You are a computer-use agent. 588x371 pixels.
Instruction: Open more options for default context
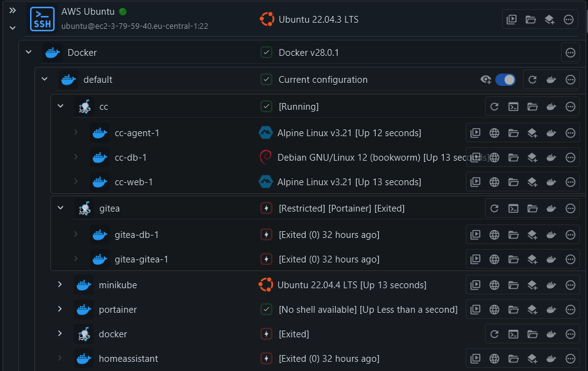(570, 80)
